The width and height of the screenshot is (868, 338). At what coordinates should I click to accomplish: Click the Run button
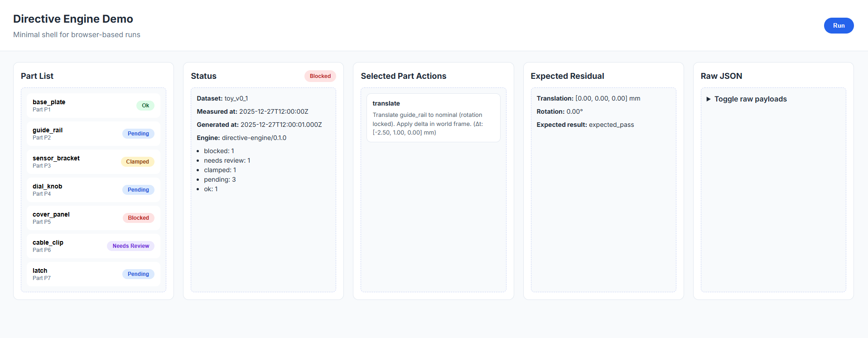838,26
